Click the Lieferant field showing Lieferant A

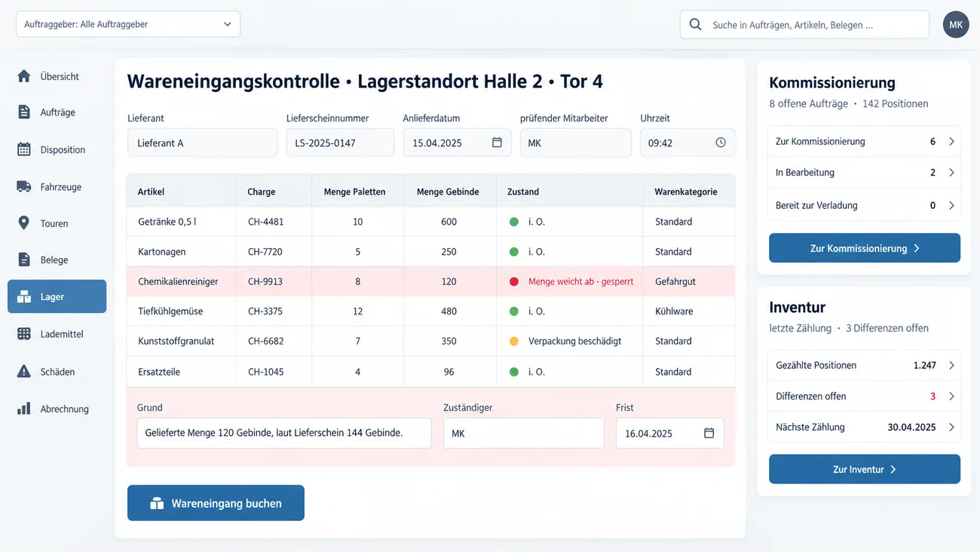(x=203, y=143)
